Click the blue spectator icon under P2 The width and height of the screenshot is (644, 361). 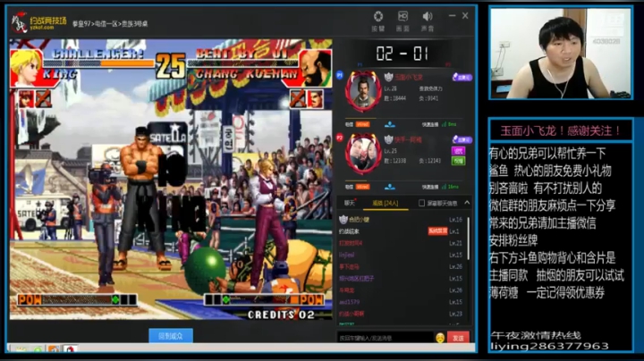tap(390, 187)
